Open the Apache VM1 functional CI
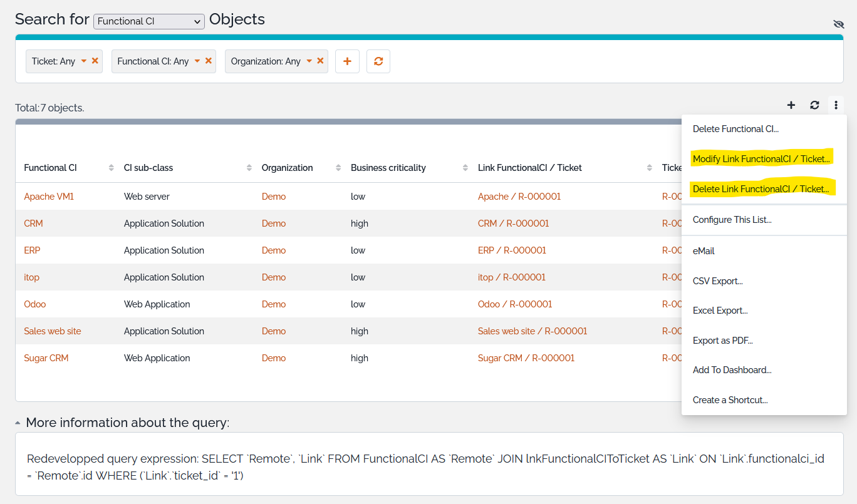 pyautogui.click(x=49, y=197)
